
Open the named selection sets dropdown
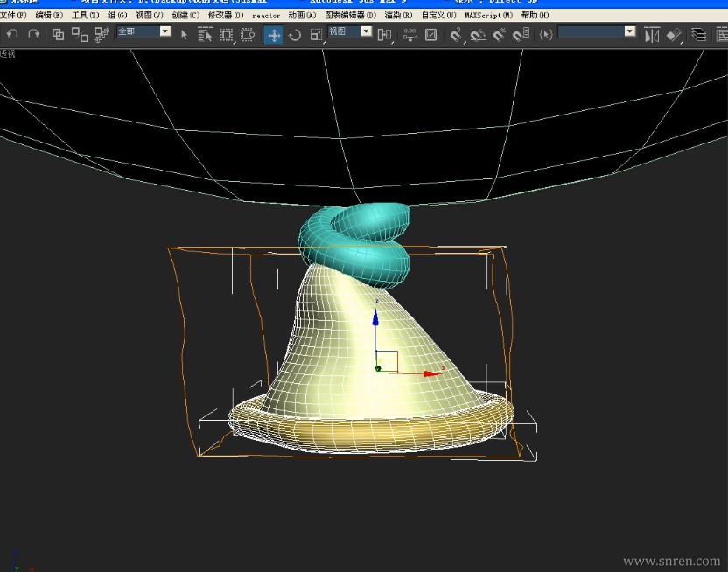629,31
